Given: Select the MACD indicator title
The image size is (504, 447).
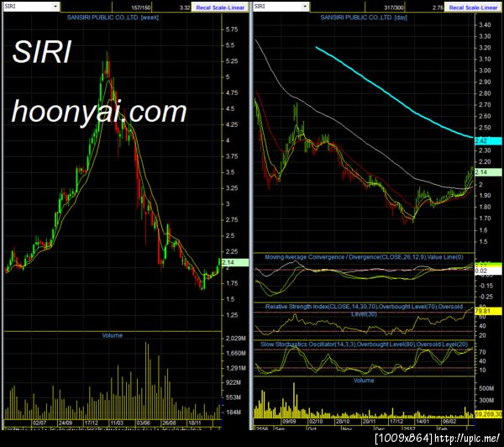Looking at the screenshot, I should (x=364, y=257).
